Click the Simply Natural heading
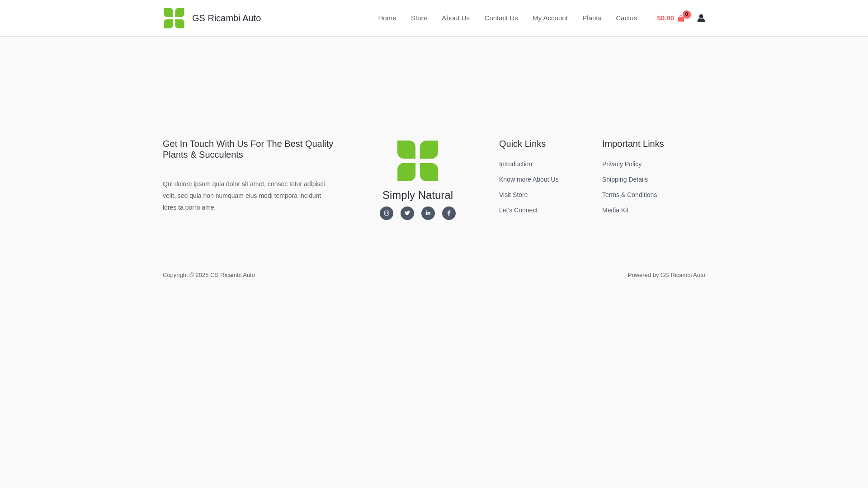This screenshot has width=868, height=488. click(418, 195)
